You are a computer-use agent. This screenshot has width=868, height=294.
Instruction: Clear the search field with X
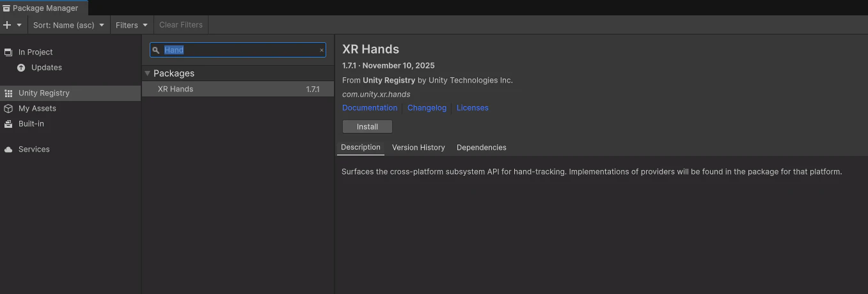(322, 50)
